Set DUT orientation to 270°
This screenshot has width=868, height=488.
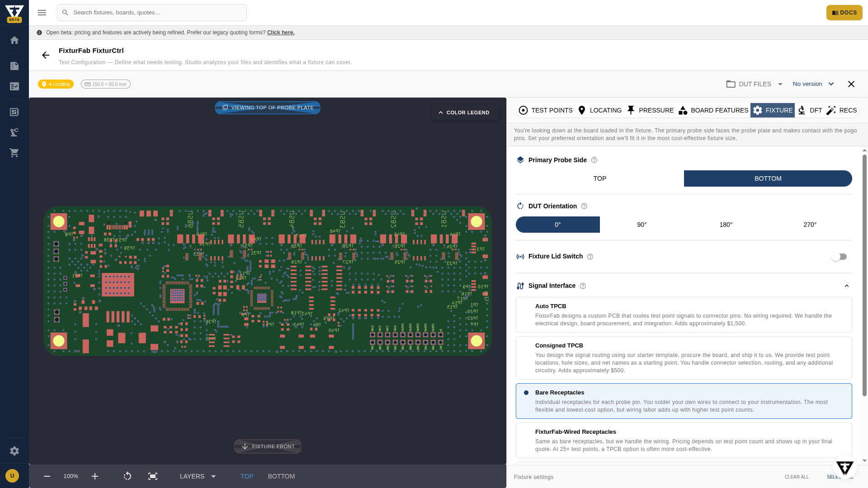point(810,225)
